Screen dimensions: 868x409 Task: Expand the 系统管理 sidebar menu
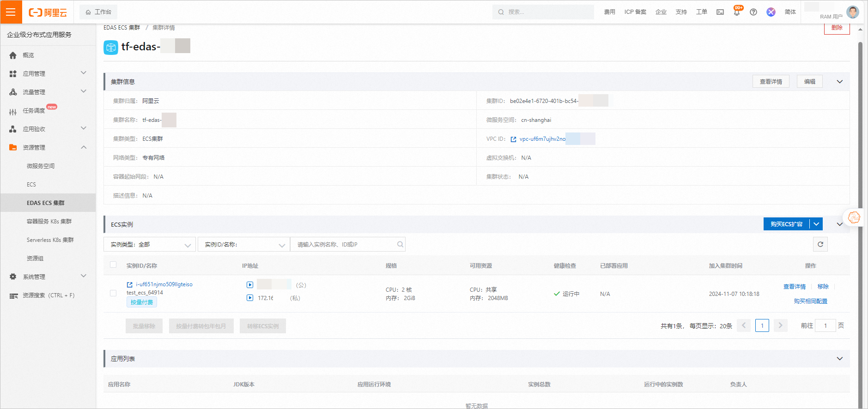84,276
